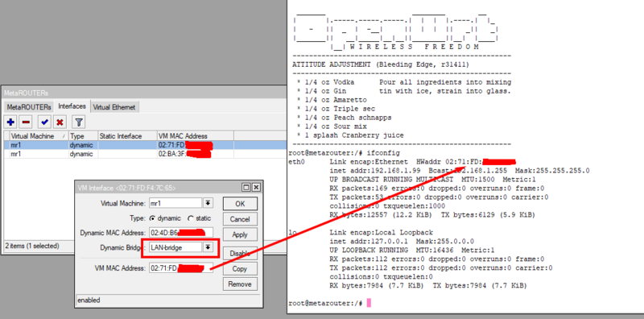Sort by Virtual Machine column header
Image resolution: width=644 pixels, height=319 pixels.
click(39, 136)
